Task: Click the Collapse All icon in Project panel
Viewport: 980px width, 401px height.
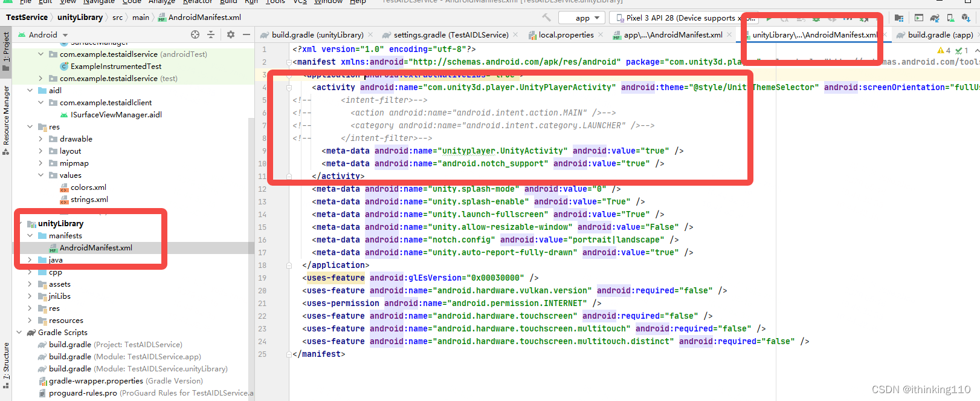Action: point(211,34)
